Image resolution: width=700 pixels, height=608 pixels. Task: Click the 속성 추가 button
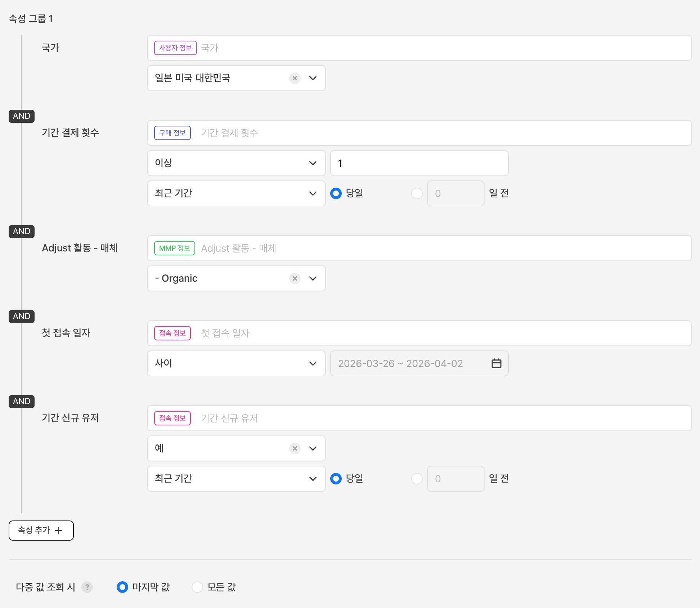(x=41, y=531)
